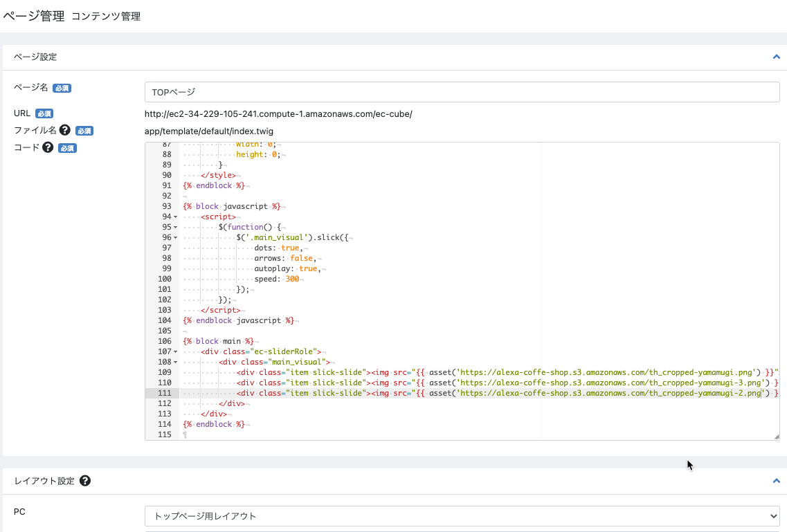Screen dimensions: 787x532
Task: Click line number 93 in gutter
Action: tap(167, 206)
